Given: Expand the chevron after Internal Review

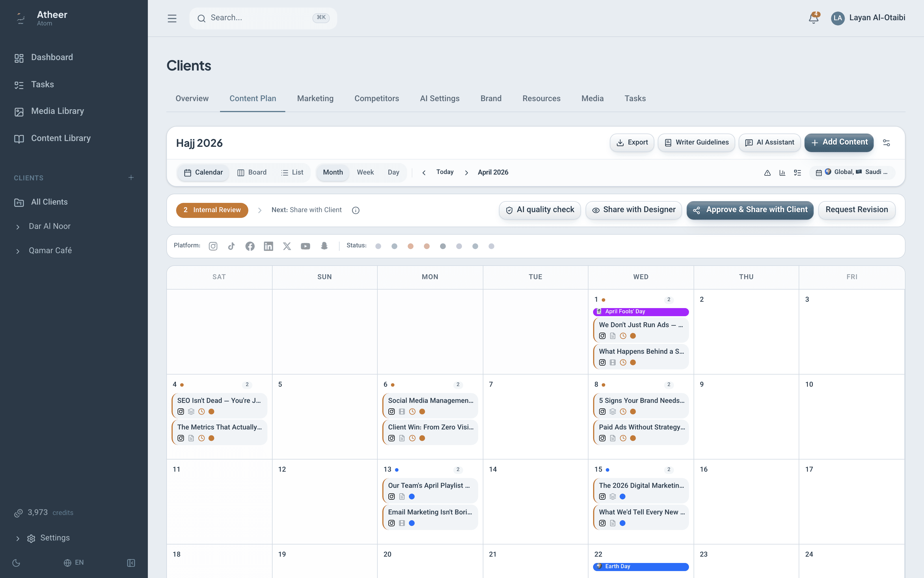Looking at the screenshot, I should 260,210.
